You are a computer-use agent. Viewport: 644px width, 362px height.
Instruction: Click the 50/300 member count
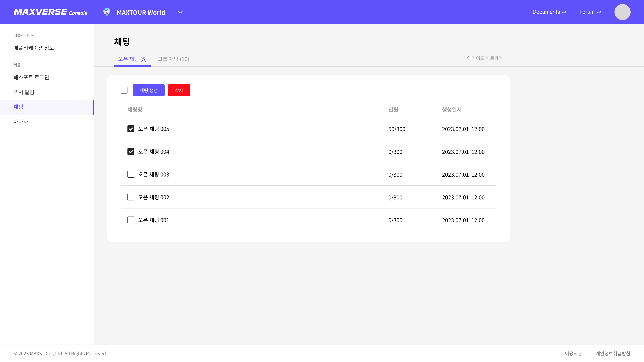click(x=397, y=129)
